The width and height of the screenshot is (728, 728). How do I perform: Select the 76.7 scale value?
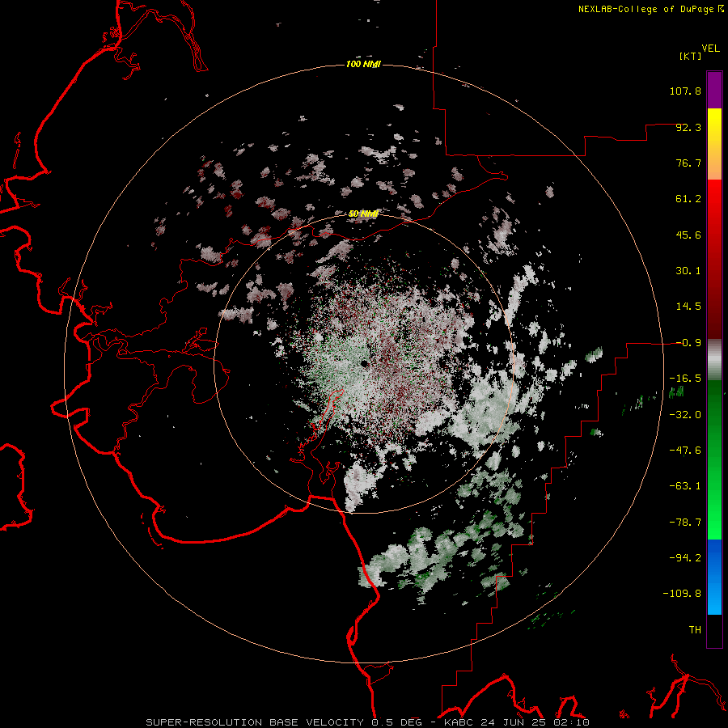tap(688, 163)
